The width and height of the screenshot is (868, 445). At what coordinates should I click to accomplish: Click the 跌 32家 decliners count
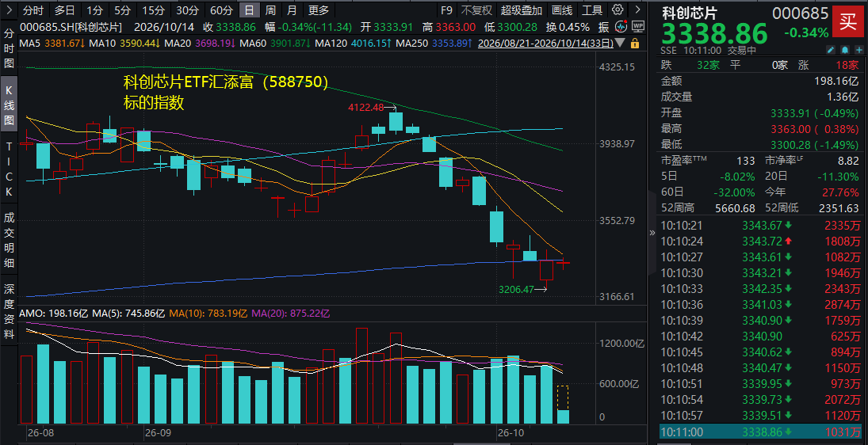click(691, 65)
